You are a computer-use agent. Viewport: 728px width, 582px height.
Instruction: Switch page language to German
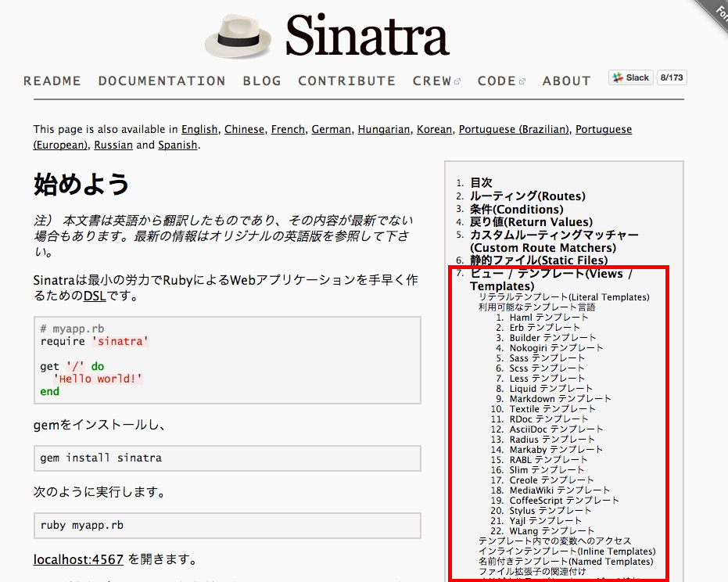(331, 129)
